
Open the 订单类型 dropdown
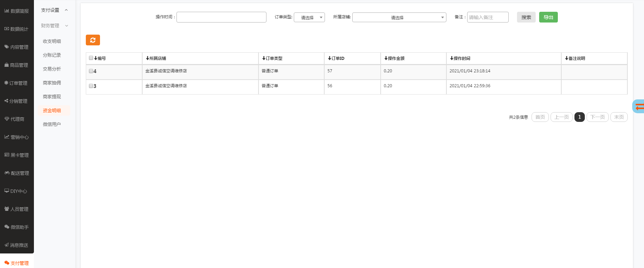click(x=309, y=17)
